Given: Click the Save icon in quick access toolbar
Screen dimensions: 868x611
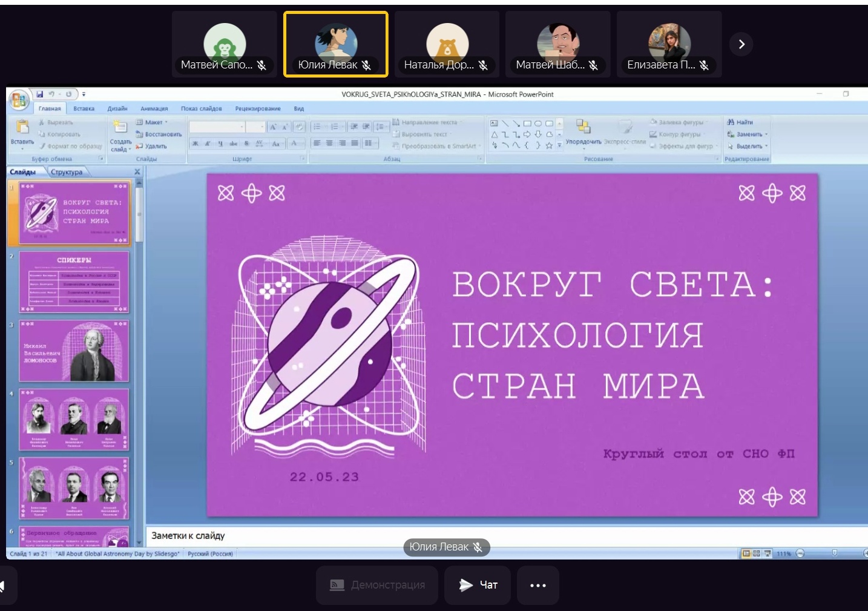Looking at the screenshot, I should 40,94.
